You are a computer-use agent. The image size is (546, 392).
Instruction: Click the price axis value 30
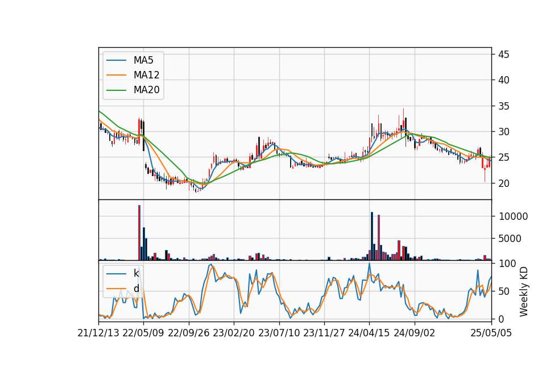[x=503, y=132]
